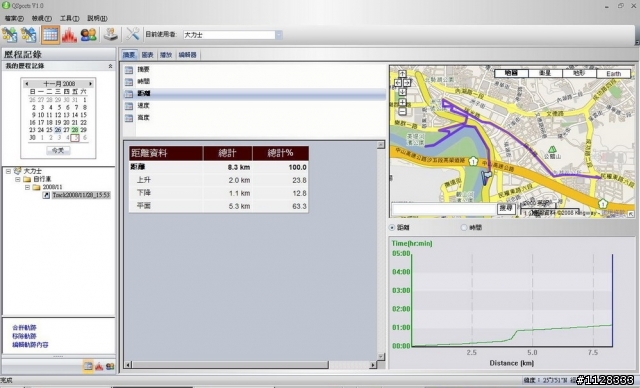Open the 檢視 menu
The width and height of the screenshot is (640, 388).
pyautogui.click(x=41, y=18)
